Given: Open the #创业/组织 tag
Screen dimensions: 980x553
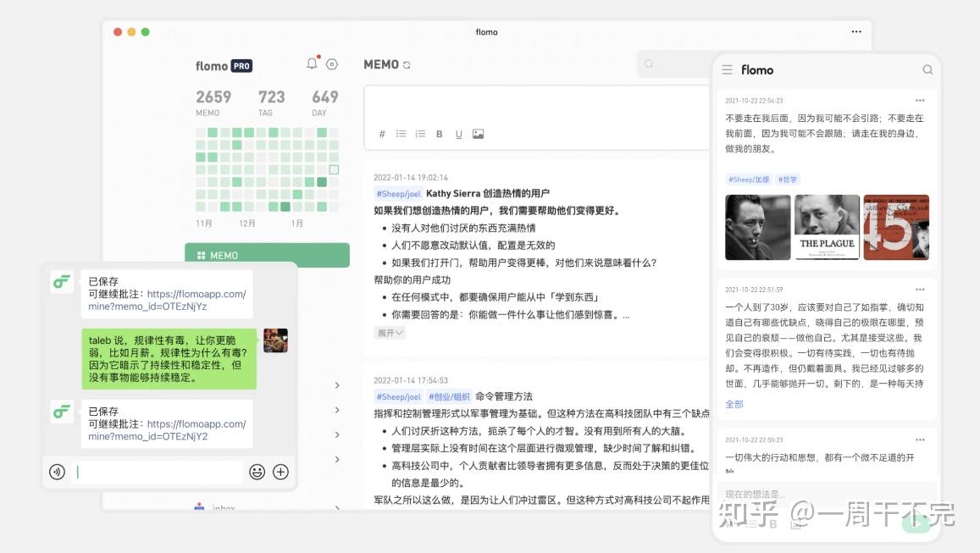Looking at the screenshot, I should tap(450, 397).
